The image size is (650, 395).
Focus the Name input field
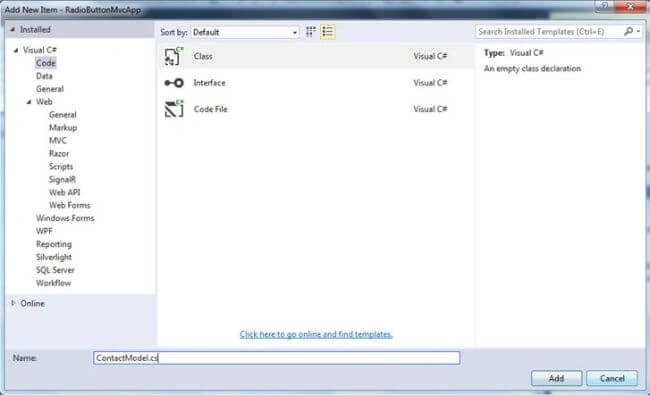(276, 358)
